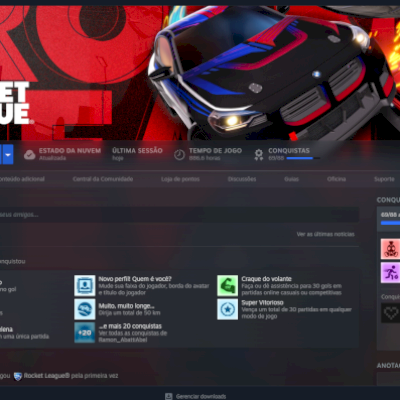Open the Guias page
Image resolution: width=400 pixels, height=400 pixels.
(291, 179)
